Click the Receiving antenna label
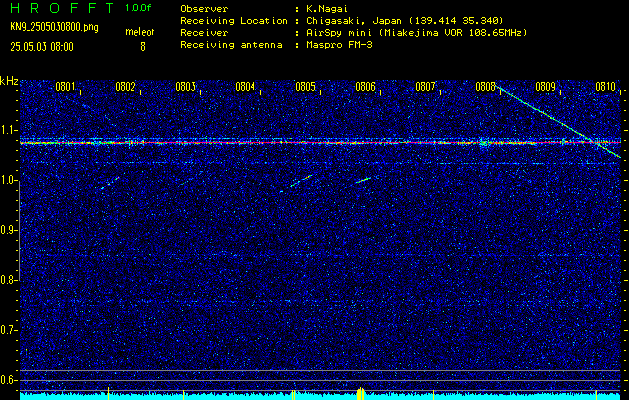This screenshot has height=400, width=629. pos(231,45)
